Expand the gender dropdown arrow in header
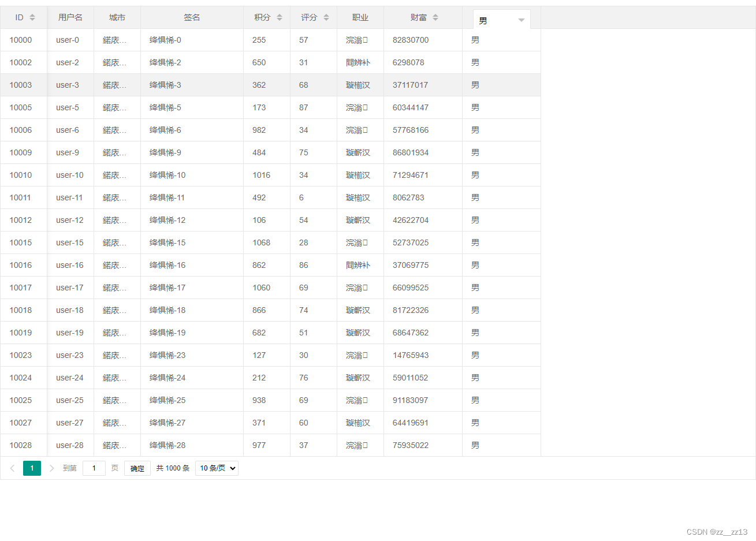756x541 pixels. [x=522, y=19]
